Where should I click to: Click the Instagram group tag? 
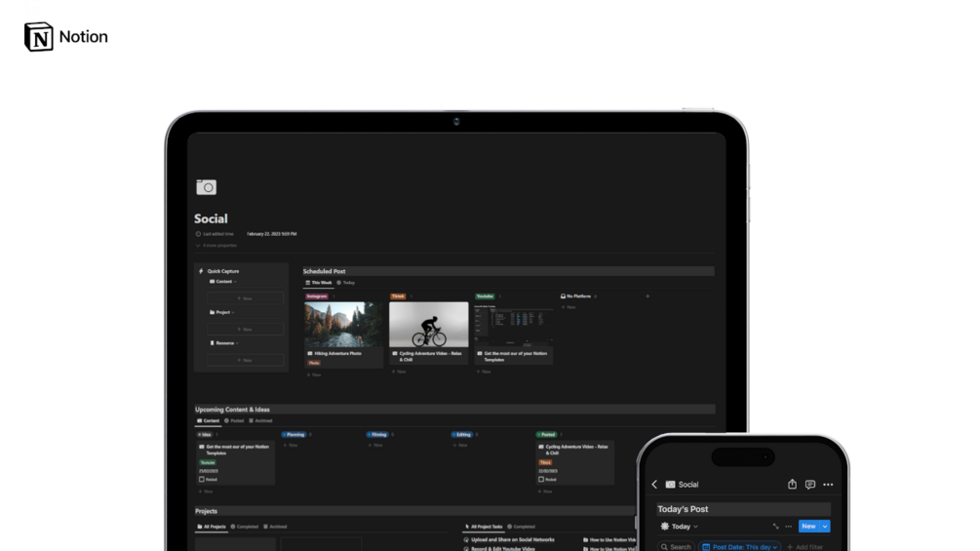pos(317,296)
